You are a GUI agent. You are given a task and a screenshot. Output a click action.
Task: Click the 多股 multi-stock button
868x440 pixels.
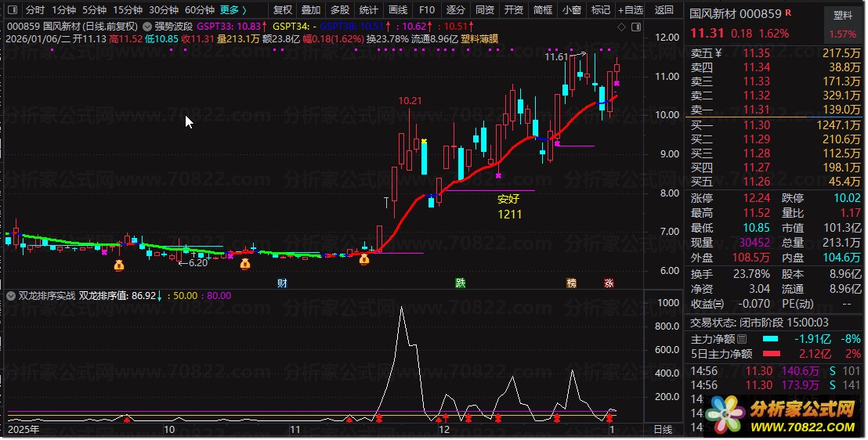pyautogui.click(x=340, y=10)
